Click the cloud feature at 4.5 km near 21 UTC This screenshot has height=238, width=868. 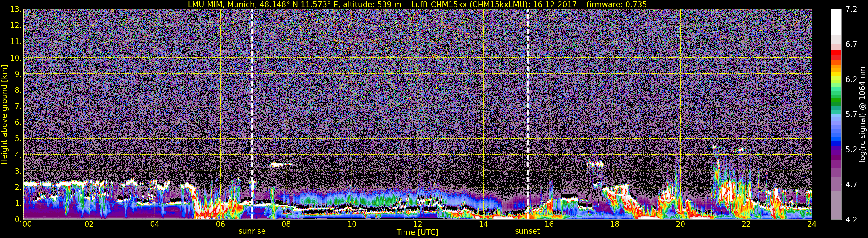715,147
